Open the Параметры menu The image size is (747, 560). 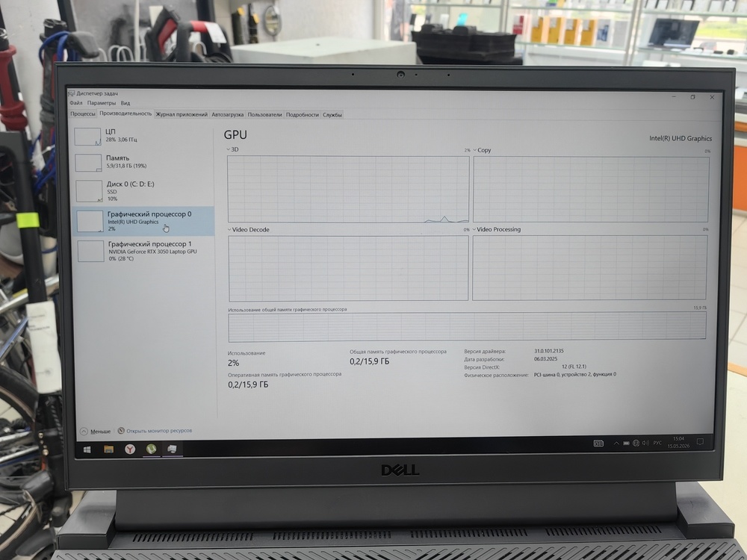click(102, 103)
